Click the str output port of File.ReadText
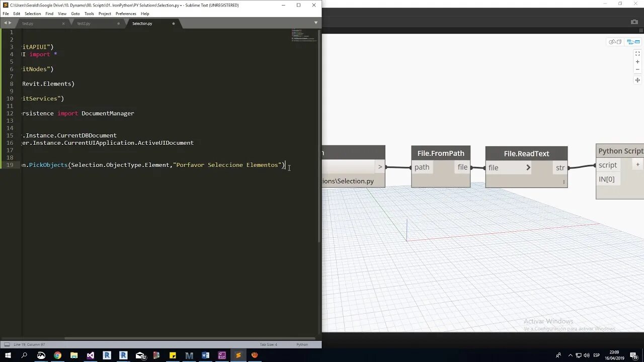The width and height of the screenshot is (644, 362). tap(560, 168)
